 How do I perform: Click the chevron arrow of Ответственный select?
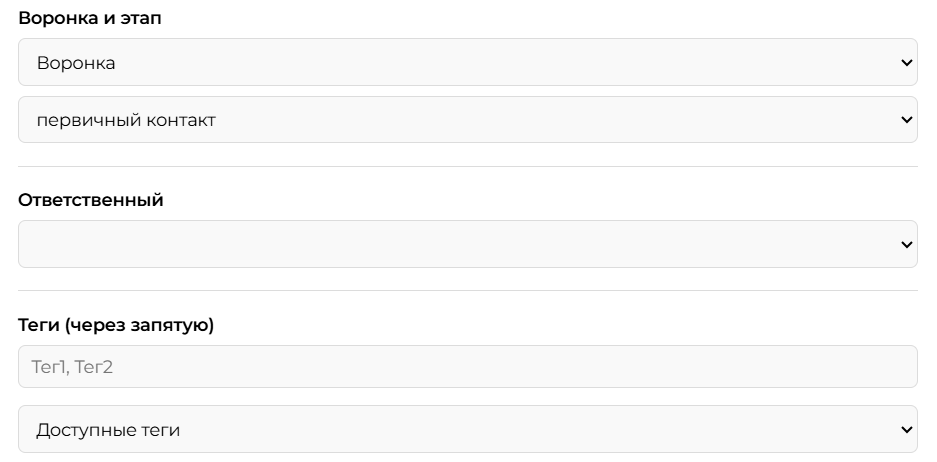907,244
